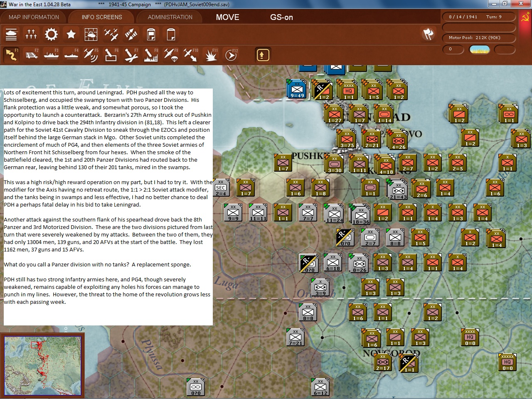Select the Soviet stack 2=6
This screenshot has height=399, width=532.
pyautogui.click(x=422, y=189)
